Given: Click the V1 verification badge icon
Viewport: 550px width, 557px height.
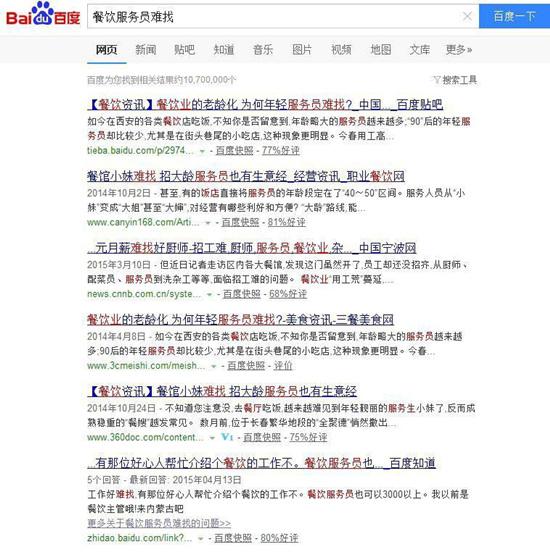Looking at the screenshot, I should click(x=227, y=437).
